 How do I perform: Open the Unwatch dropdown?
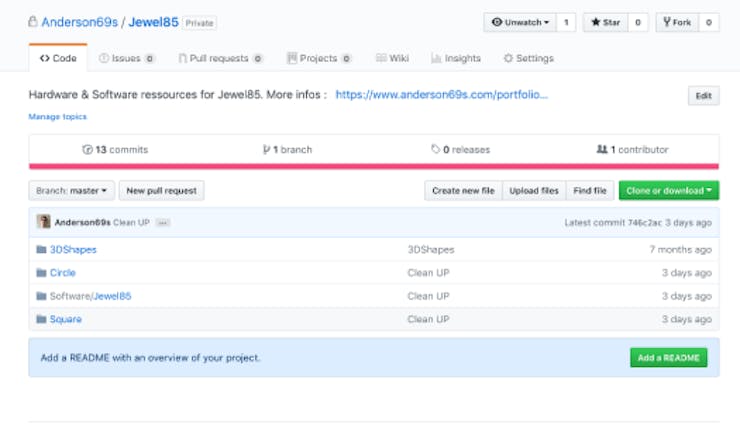coord(520,22)
